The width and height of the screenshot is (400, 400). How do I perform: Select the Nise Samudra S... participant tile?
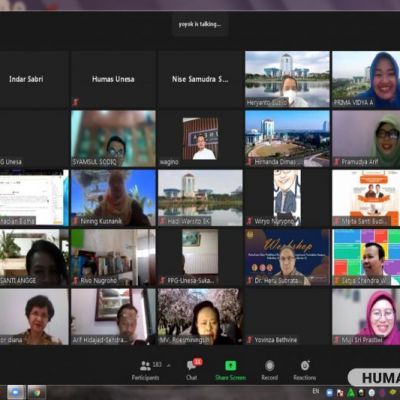tap(200, 79)
